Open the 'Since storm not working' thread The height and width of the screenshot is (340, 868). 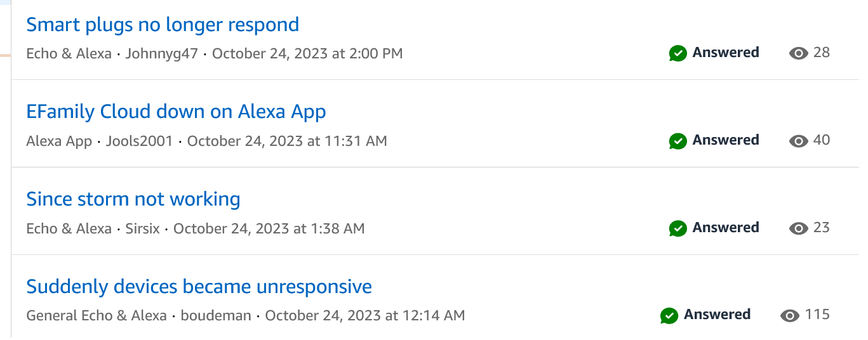point(133,200)
